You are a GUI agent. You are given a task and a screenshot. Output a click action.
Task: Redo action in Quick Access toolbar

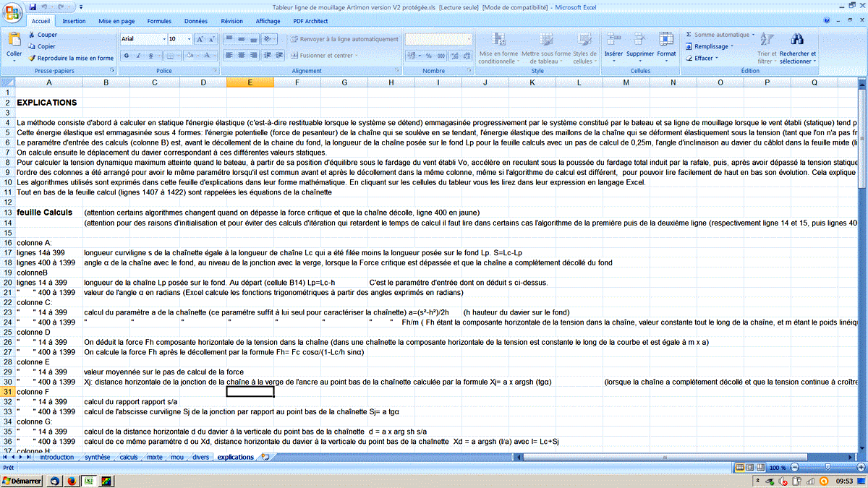click(x=62, y=7)
